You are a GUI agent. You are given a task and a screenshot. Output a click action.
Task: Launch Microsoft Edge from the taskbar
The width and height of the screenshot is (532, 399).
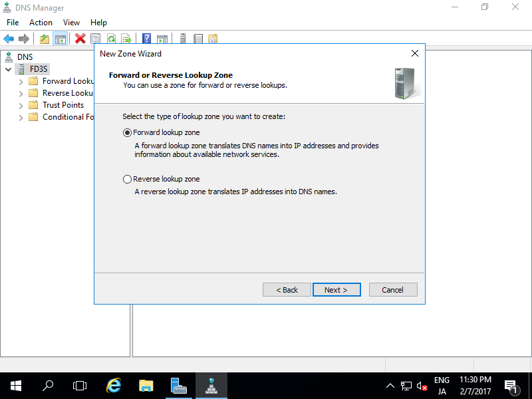click(113, 385)
